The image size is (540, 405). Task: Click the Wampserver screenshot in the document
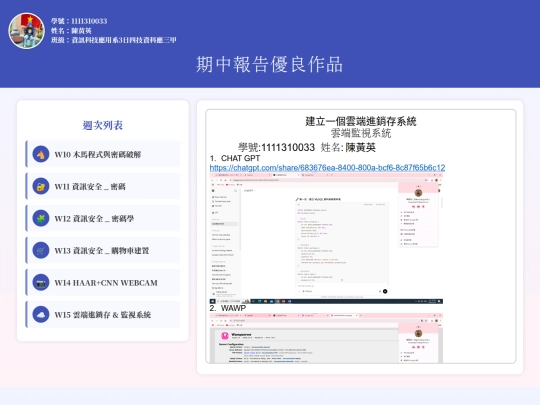tap(326, 338)
